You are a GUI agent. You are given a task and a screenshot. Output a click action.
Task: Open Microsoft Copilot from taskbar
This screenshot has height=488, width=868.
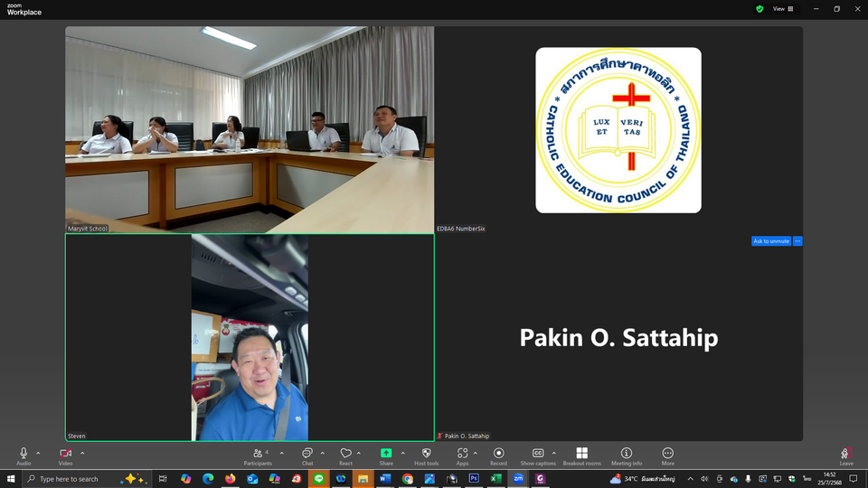tap(185, 479)
